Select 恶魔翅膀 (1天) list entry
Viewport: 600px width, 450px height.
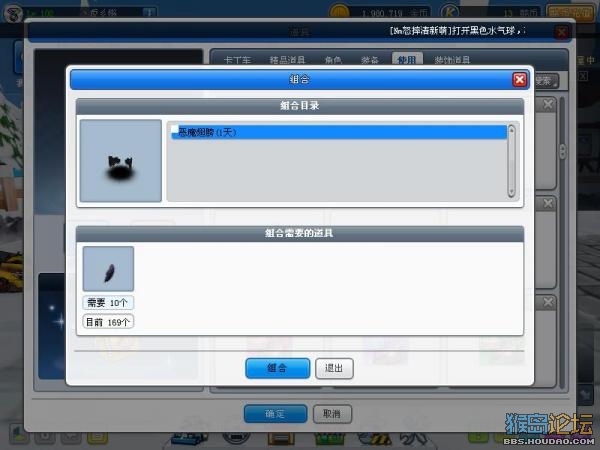point(339,132)
